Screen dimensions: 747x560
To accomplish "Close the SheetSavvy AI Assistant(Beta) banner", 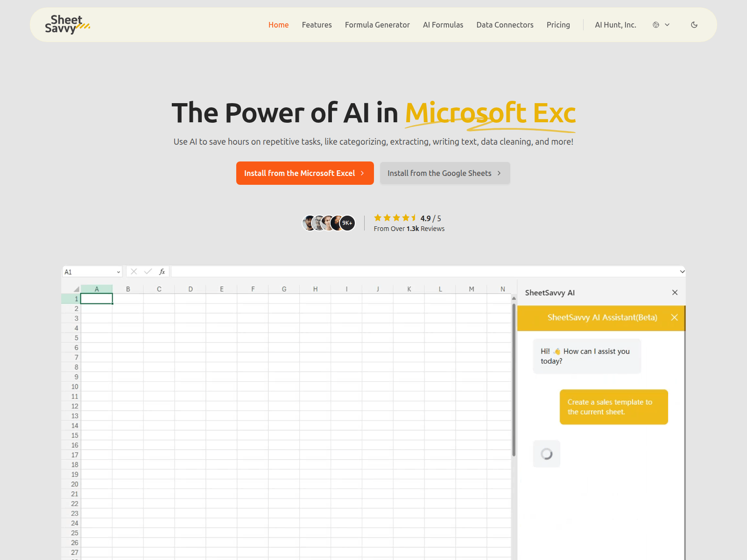I will pyautogui.click(x=674, y=317).
